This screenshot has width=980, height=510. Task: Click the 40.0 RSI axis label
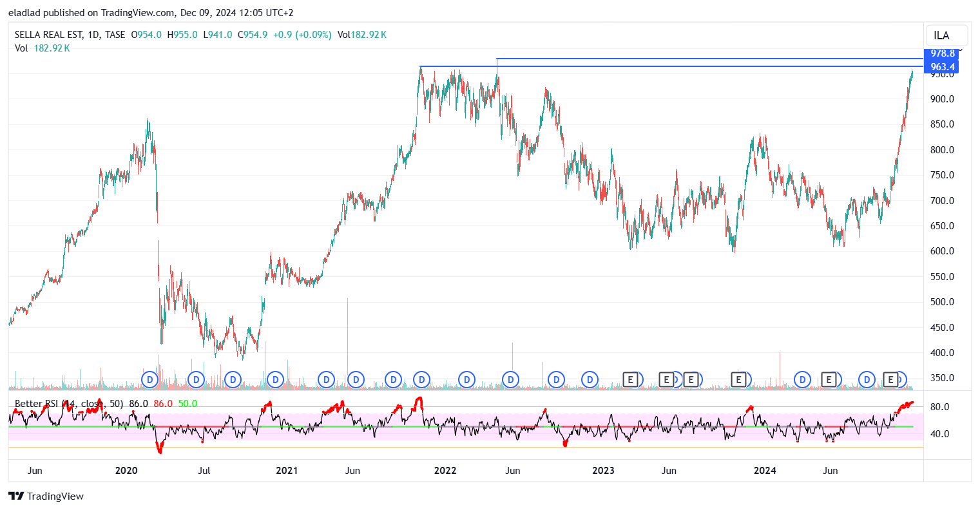(939, 434)
